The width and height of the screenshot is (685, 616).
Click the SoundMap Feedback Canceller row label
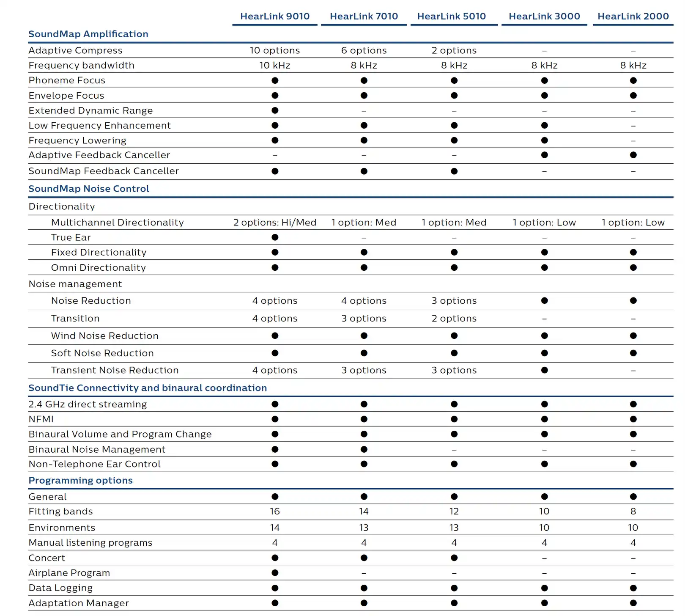[x=104, y=171]
